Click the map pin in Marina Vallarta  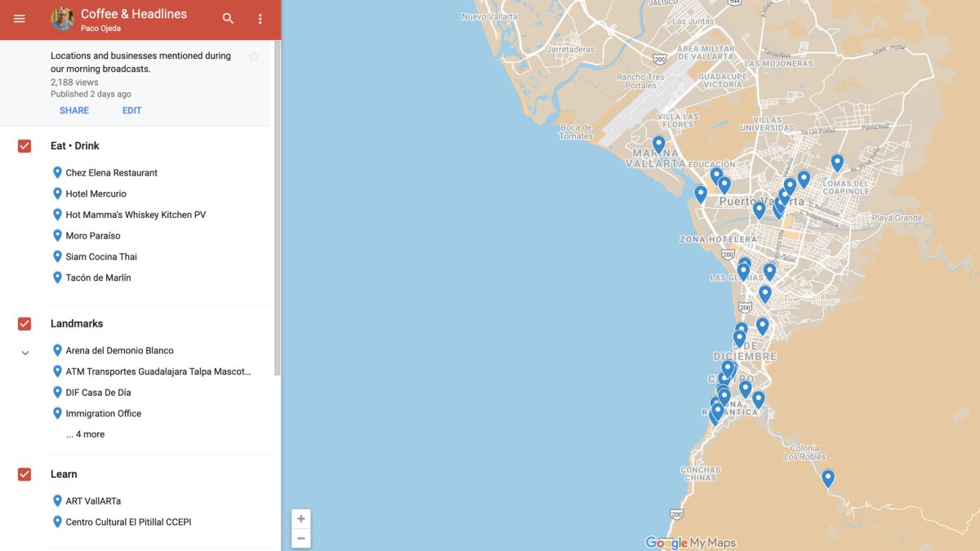658,144
